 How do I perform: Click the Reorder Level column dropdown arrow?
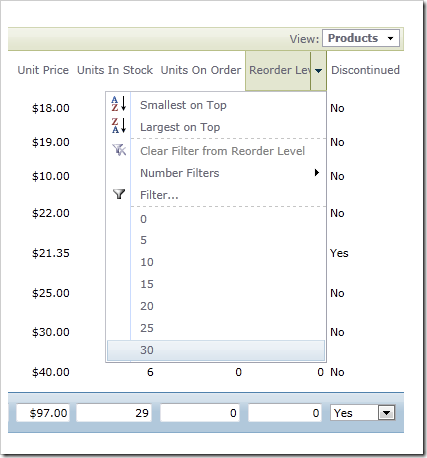pyautogui.click(x=318, y=70)
